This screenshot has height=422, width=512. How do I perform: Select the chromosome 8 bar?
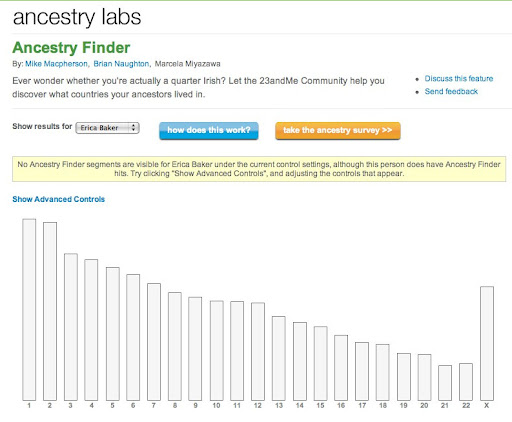(175, 346)
